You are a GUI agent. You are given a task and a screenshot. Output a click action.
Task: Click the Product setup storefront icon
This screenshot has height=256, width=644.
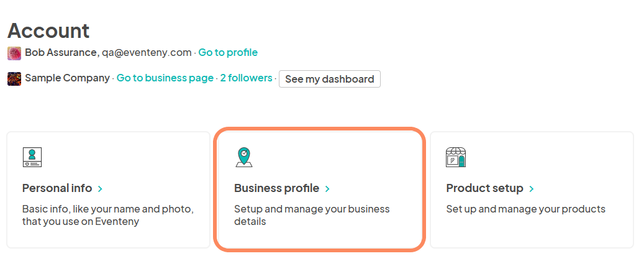[x=456, y=157]
